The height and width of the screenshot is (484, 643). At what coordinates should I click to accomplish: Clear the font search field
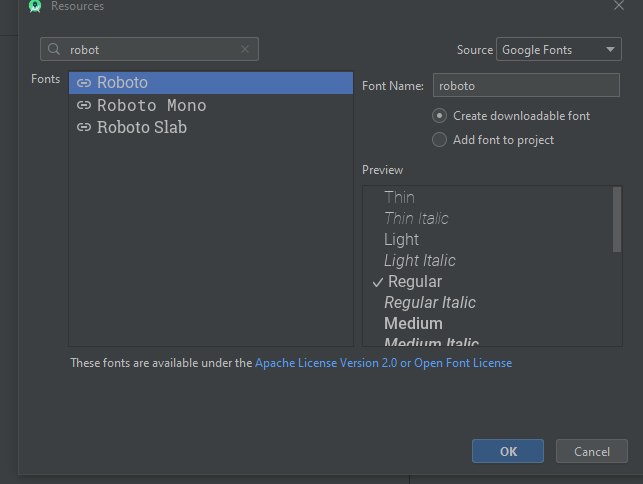click(x=245, y=49)
